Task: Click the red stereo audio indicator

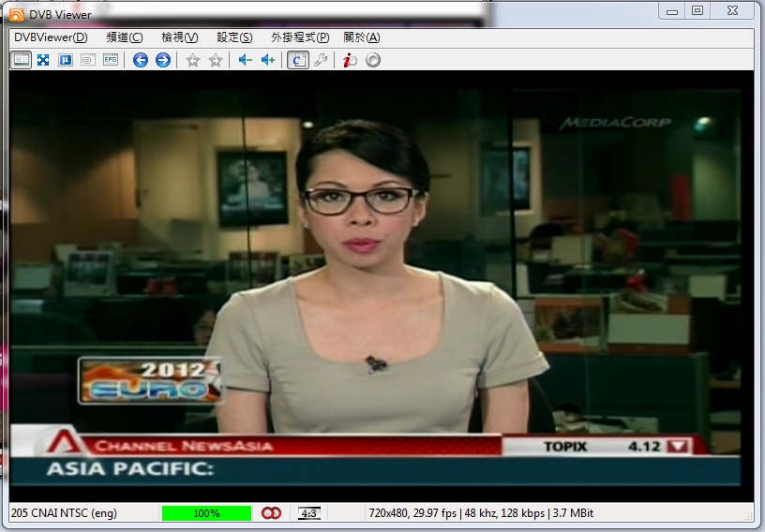Action: [x=271, y=513]
